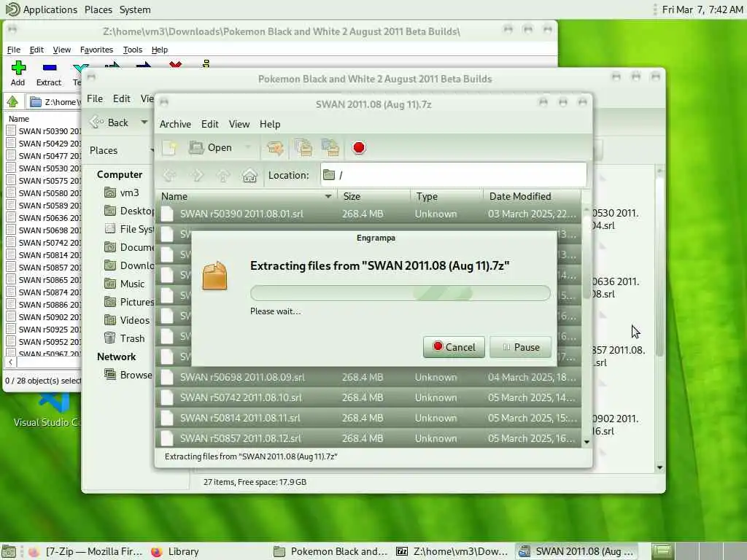Screen dimensions: 747x560
Task: Click the up arrow in Engrampa navigation bar
Action: click(223, 176)
